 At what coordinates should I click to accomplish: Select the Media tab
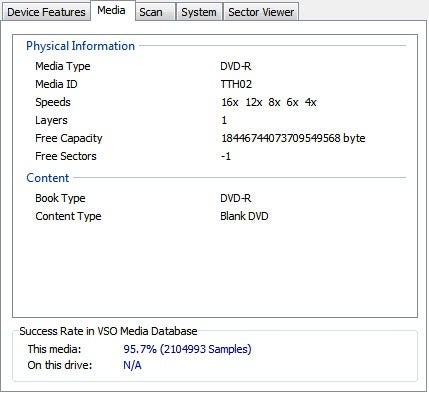click(111, 10)
